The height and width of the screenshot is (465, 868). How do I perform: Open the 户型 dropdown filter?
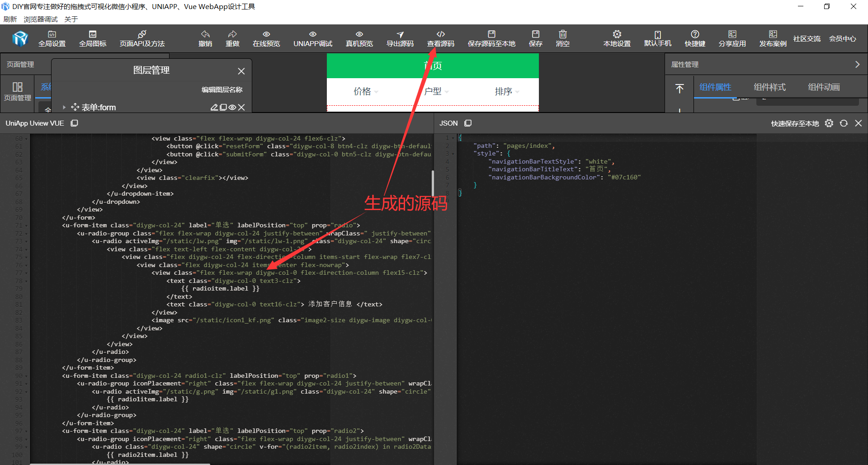tap(436, 92)
